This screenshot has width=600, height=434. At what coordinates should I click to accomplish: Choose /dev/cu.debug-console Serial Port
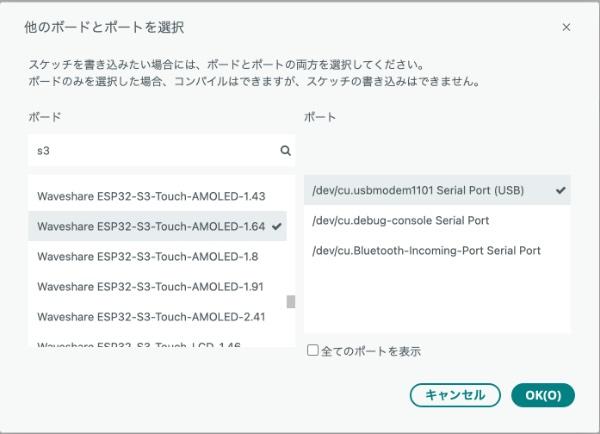coord(437,220)
